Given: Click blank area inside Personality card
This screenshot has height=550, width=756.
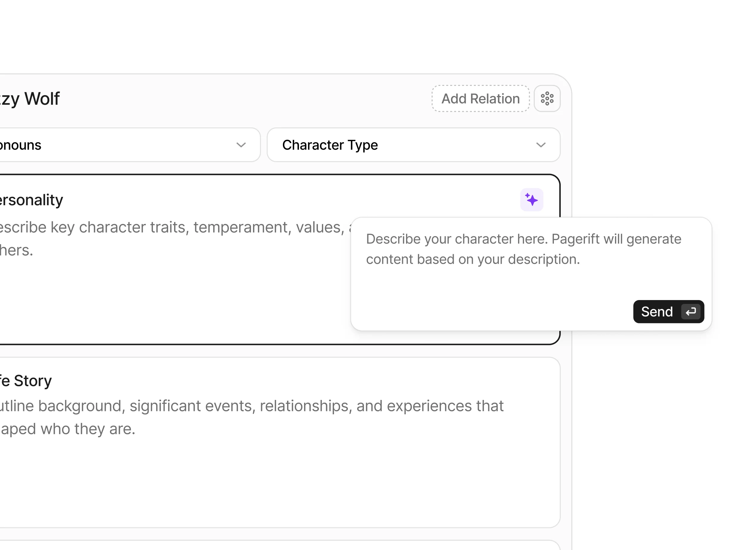Looking at the screenshot, I should click(167, 300).
